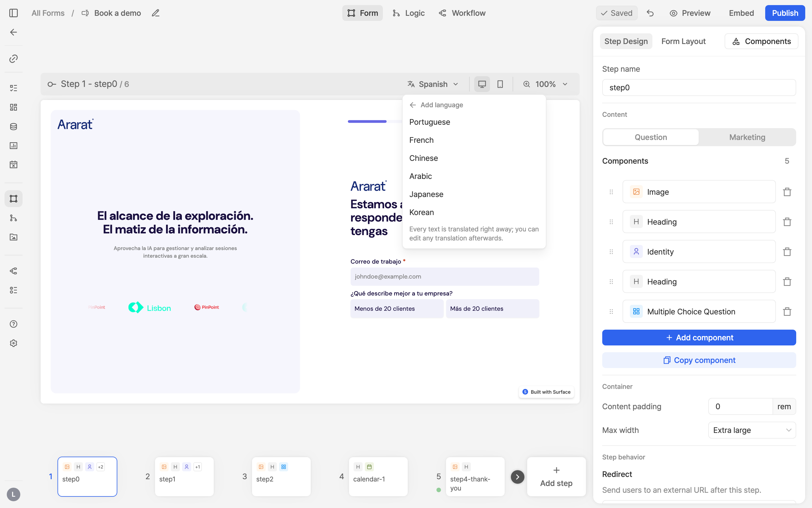The width and height of the screenshot is (812, 508).
Task: Click the user avatar L
Action: coord(14,494)
